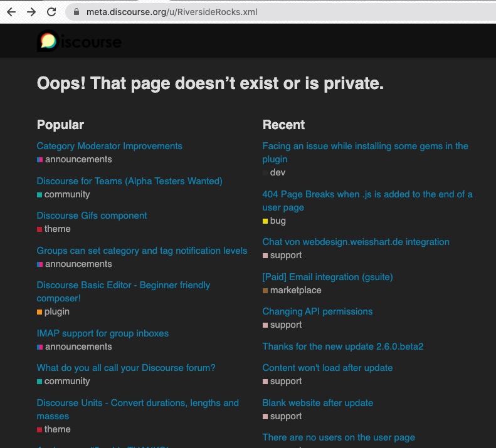Click support category under Chat von webdesign
Viewport: 496px width, 448px height.
pyautogui.click(x=282, y=256)
